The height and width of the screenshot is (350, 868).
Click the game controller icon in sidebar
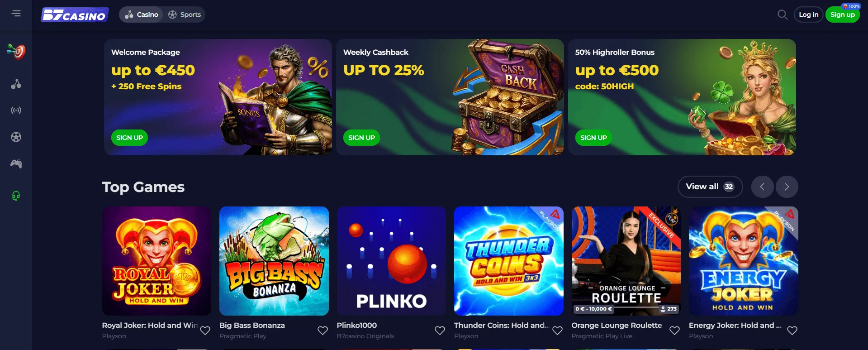point(16,163)
